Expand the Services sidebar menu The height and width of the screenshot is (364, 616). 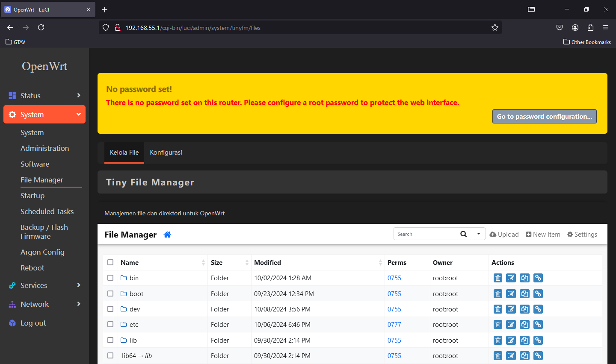pyautogui.click(x=44, y=285)
